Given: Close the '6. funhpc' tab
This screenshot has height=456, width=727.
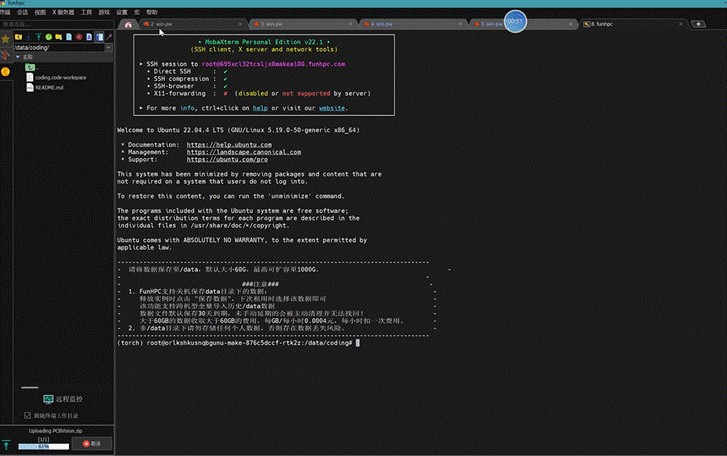Looking at the screenshot, I should pos(680,24).
